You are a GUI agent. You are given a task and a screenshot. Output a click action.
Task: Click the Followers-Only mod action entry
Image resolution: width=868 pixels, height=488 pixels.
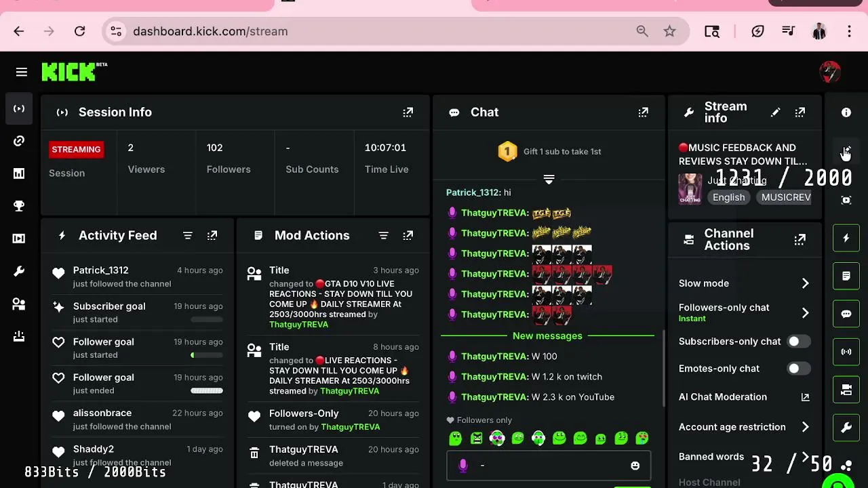(333, 420)
